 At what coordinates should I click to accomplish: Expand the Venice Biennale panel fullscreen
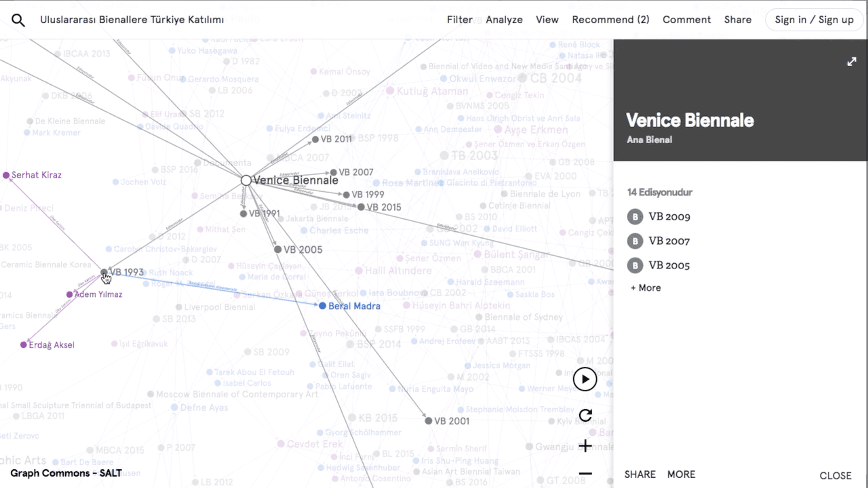(851, 62)
